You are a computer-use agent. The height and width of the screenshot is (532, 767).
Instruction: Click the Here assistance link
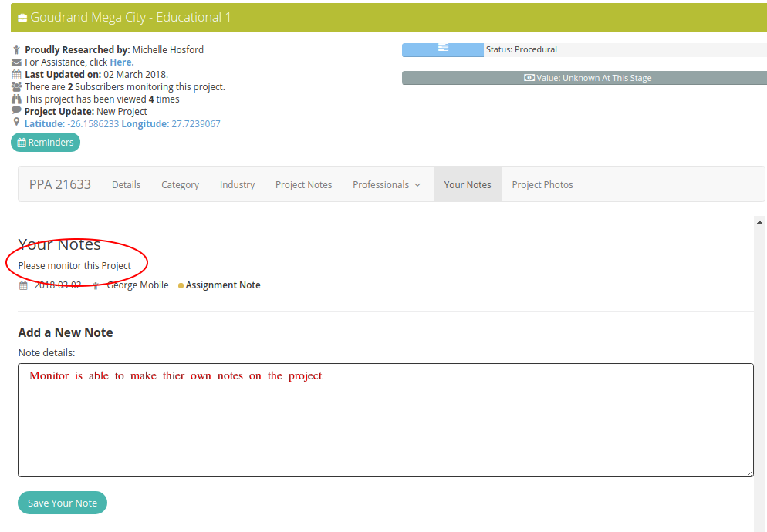(x=122, y=62)
